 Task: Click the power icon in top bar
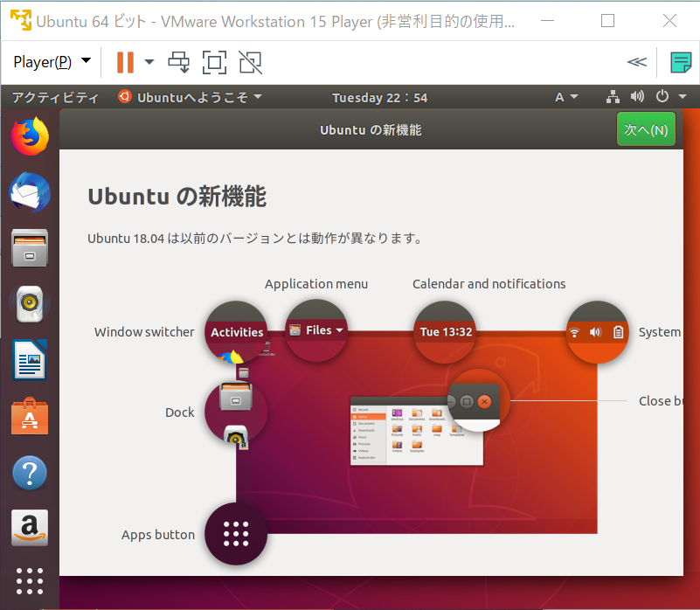(662, 96)
